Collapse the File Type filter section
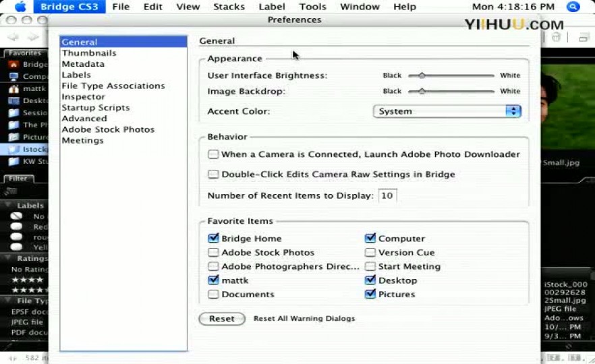Screen dimensions: 595x364 coord(7,301)
